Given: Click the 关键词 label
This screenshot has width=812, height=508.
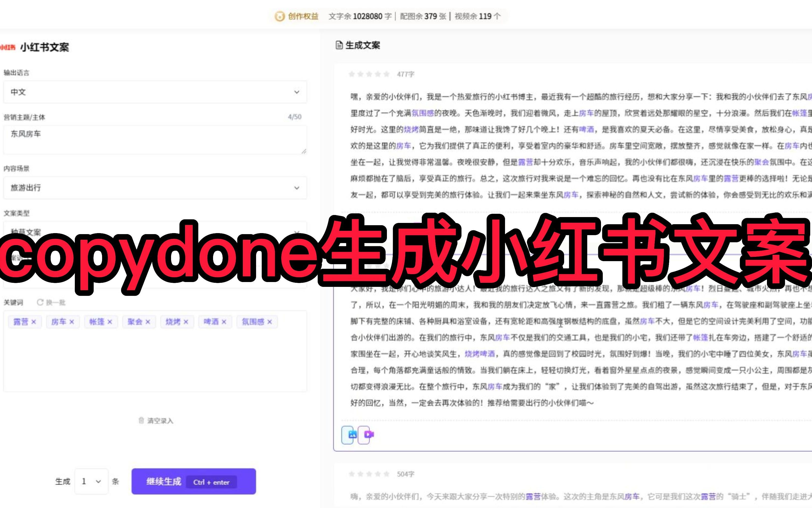Looking at the screenshot, I should click(13, 302).
